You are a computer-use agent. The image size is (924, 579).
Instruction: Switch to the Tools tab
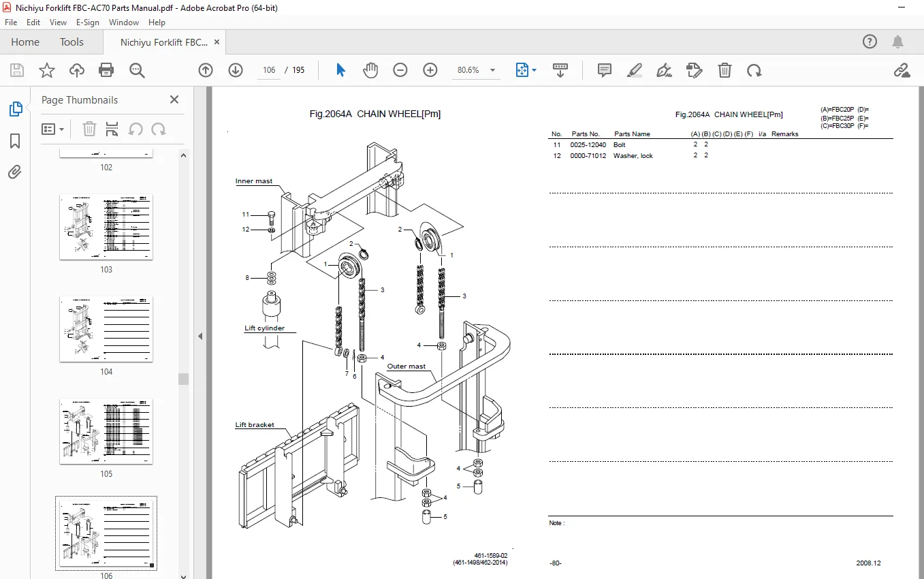(71, 42)
